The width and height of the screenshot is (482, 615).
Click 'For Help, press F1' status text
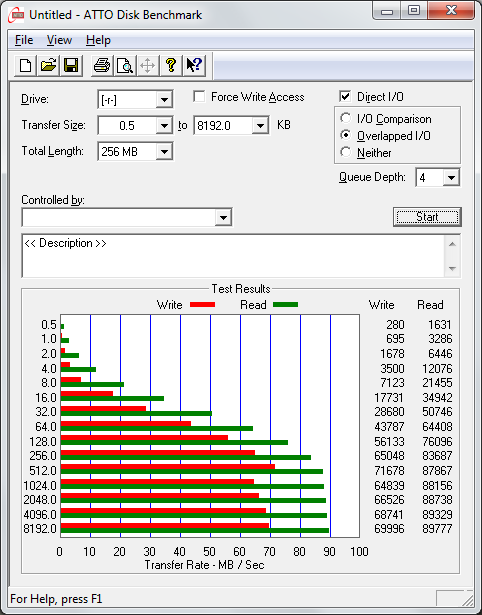[x=56, y=599]
